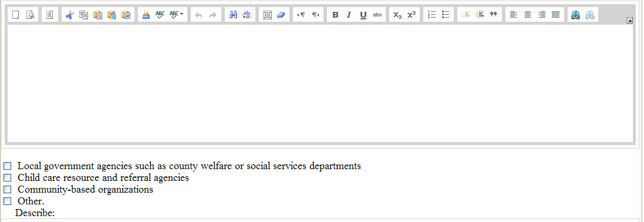This screenshot has height=222, width=644.
Task: Click the Describe: label
Action: point(35,213)
